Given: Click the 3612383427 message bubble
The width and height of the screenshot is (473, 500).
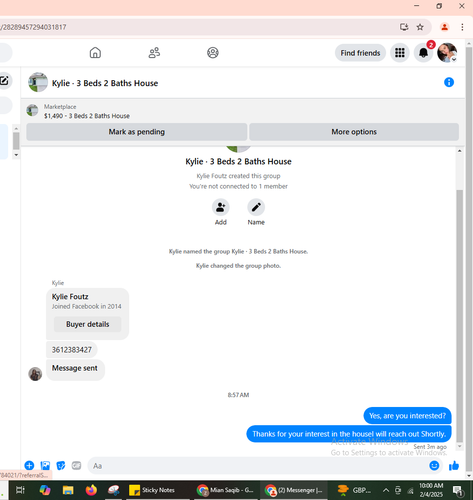Looking at the screenshot, I should point(72,350).
